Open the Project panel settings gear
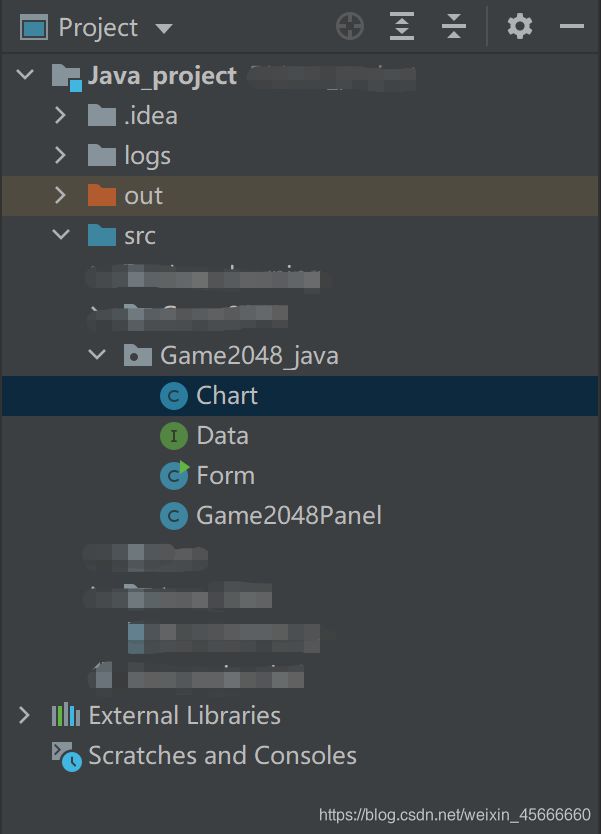The height and width of the screenshot is (834, 601). [x=519, y=27]
